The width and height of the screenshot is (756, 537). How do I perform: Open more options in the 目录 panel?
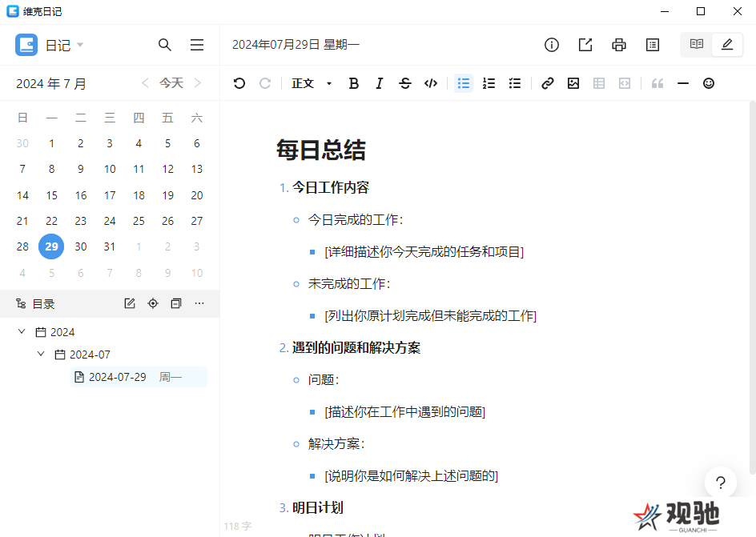click(199, 303)
